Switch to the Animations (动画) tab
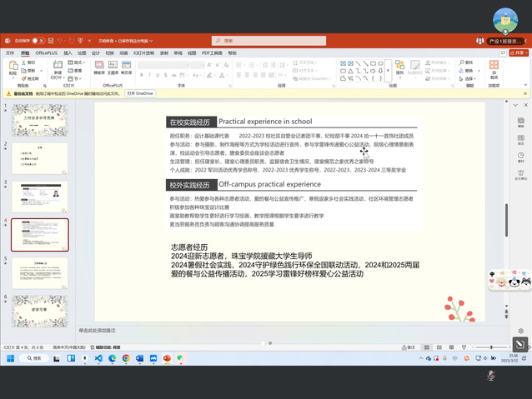This screenshot has height=399, width=532. [123, 52]
